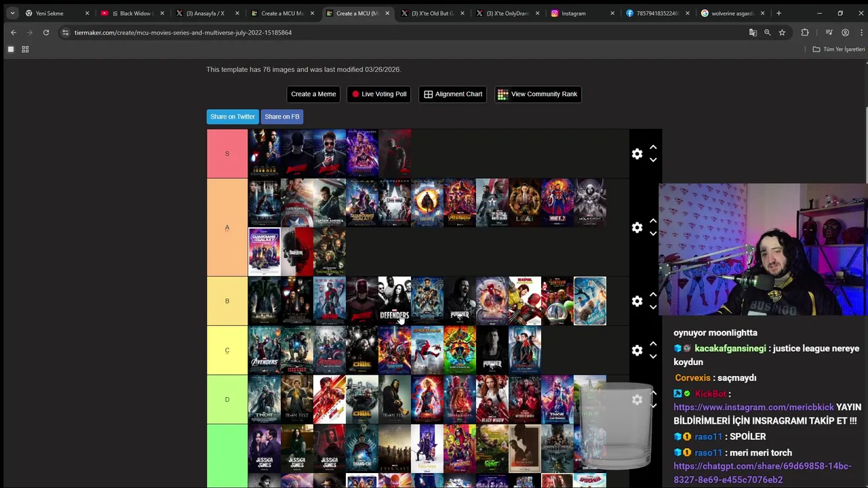This screenshot has height=488, width=868.
Task: Move the A tier row down with arrow
Action: pyautogui.click(x=653, y=234)
